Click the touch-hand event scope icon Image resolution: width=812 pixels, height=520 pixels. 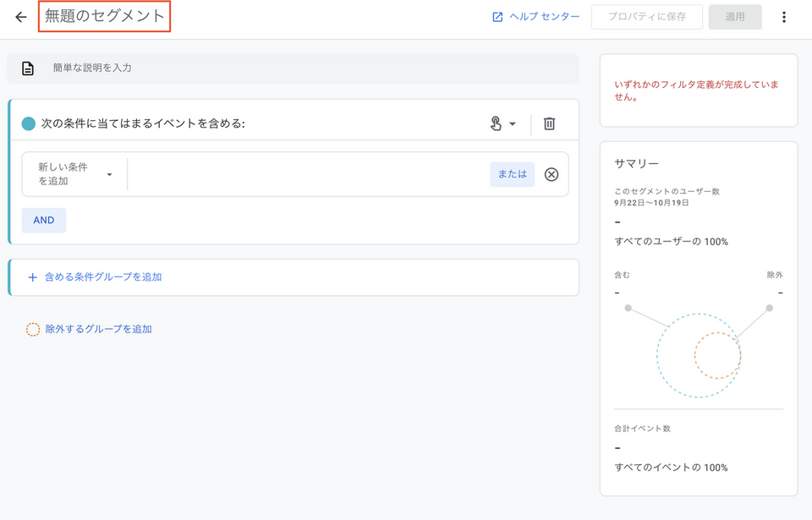496,124
